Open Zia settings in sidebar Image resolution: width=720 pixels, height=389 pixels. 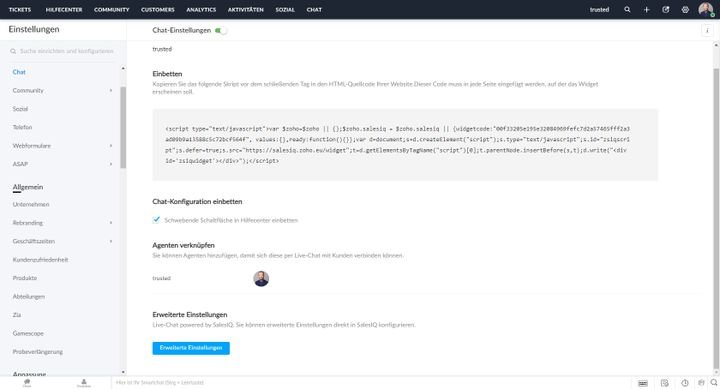tap(17, 315)
